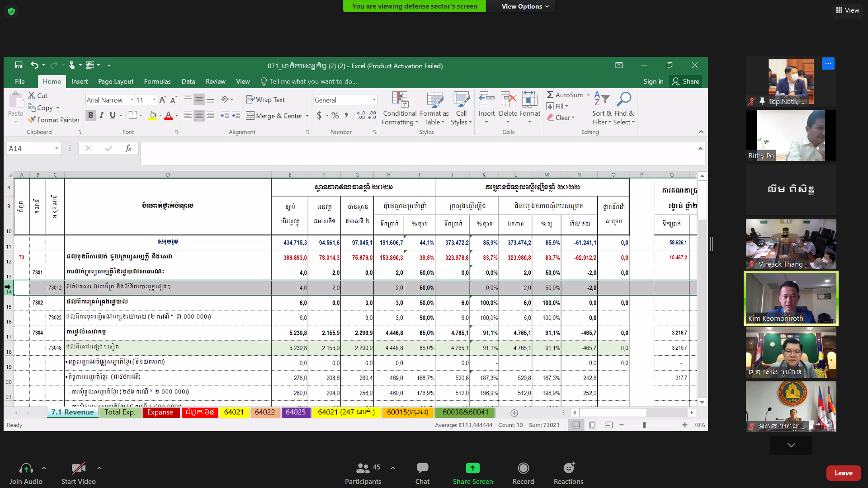Apply the yellow Fill Color bucket
Image resolution: width=868 pixels, height=488 pixels.
click(153, 116)
